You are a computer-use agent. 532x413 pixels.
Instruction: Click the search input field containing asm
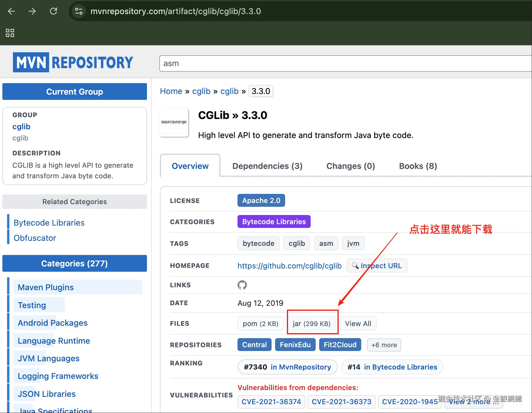(x=344, y=63)
